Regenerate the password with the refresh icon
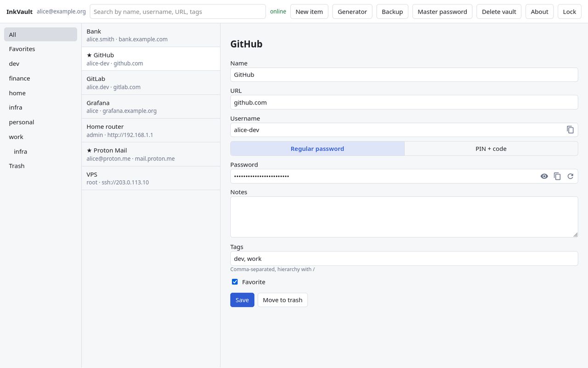This screenshot has width=588, height=368. 570,176
